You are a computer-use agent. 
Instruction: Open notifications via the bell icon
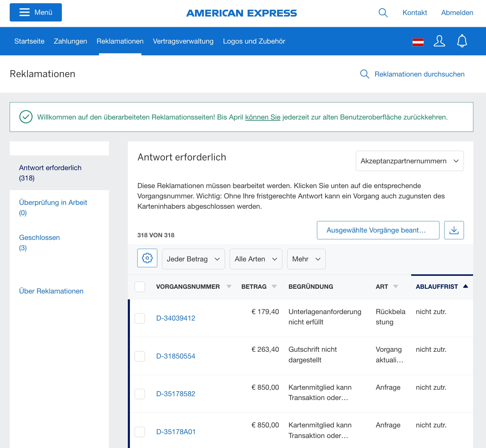tap(462, 41)
